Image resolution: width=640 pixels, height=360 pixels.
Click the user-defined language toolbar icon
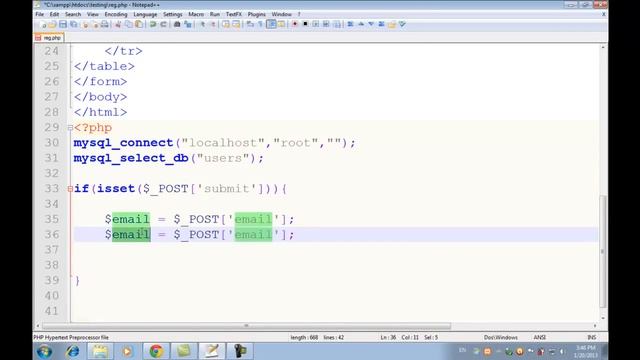pyautogui.click(x=282, y=24)
